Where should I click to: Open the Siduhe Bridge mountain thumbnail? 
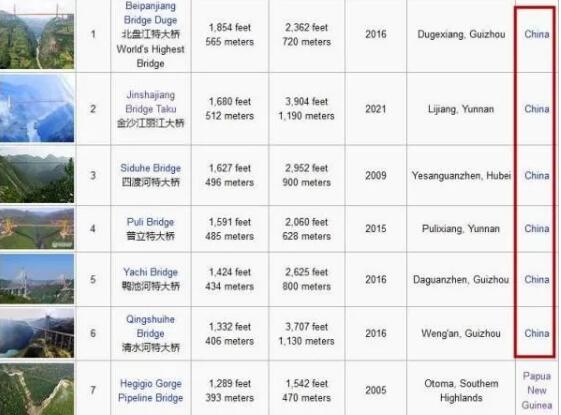(x=37, y=175)
